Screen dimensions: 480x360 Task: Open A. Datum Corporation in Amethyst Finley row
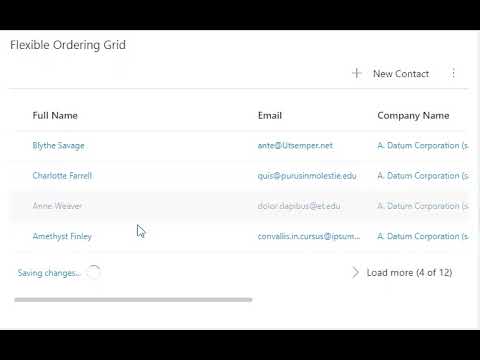click(423, 236)
